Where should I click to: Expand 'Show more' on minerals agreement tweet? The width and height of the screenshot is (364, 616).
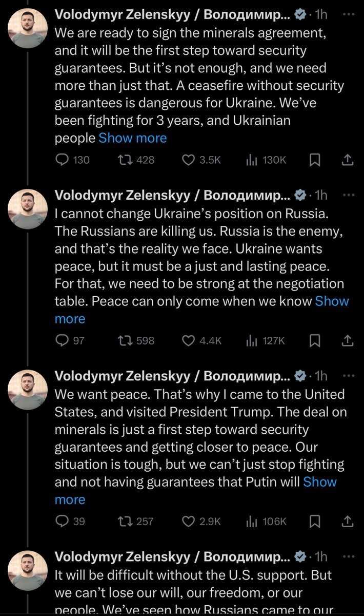(x=133, y=138)
